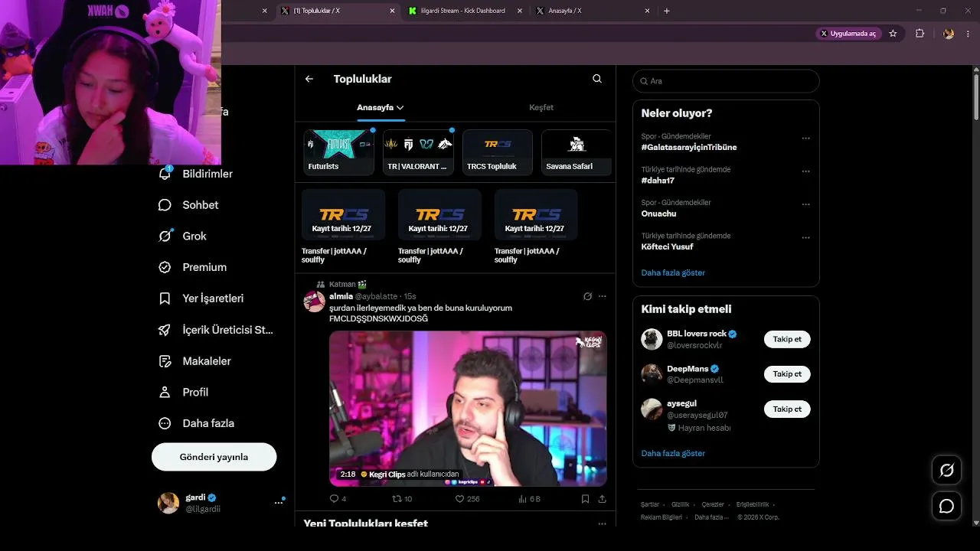Click the Ara search field
The height and width of the screenshot is (551, 980).
[x=726, y=81]
